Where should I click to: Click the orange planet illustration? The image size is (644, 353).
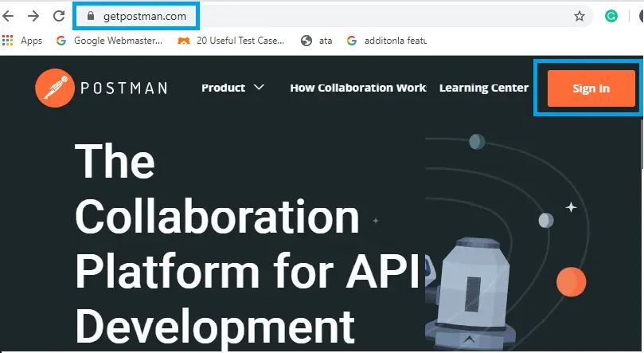571,281
